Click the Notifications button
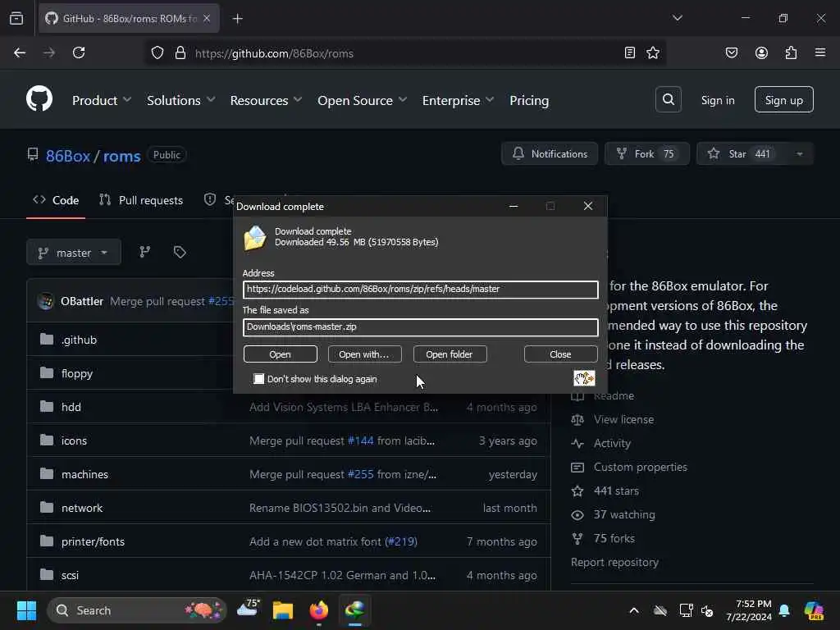This screenshot has width=840, height=630. [x=550, y=153]
